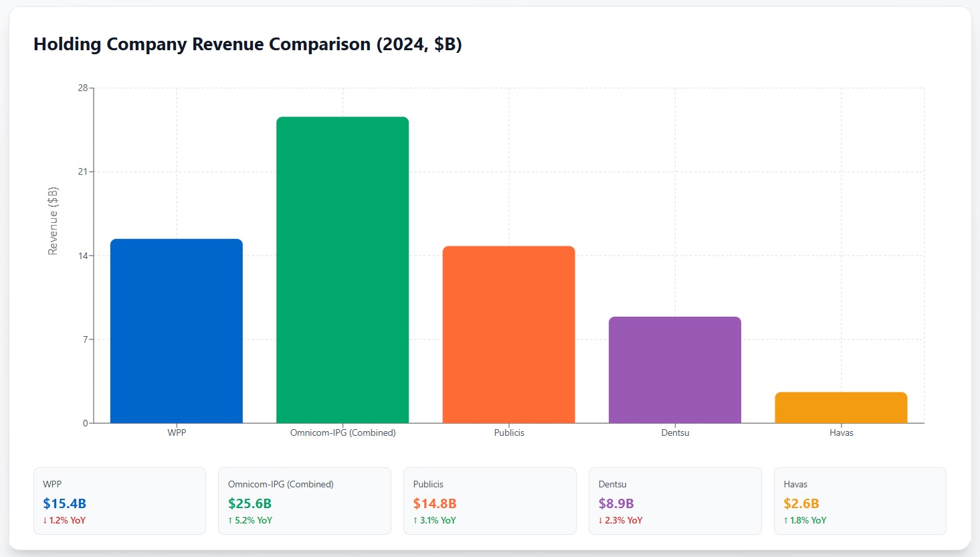Viewport: 980px width, 557px height.
Task: Click the 28 tick on the y-axis
Action: pyautogui.click(x=82, y=88)
